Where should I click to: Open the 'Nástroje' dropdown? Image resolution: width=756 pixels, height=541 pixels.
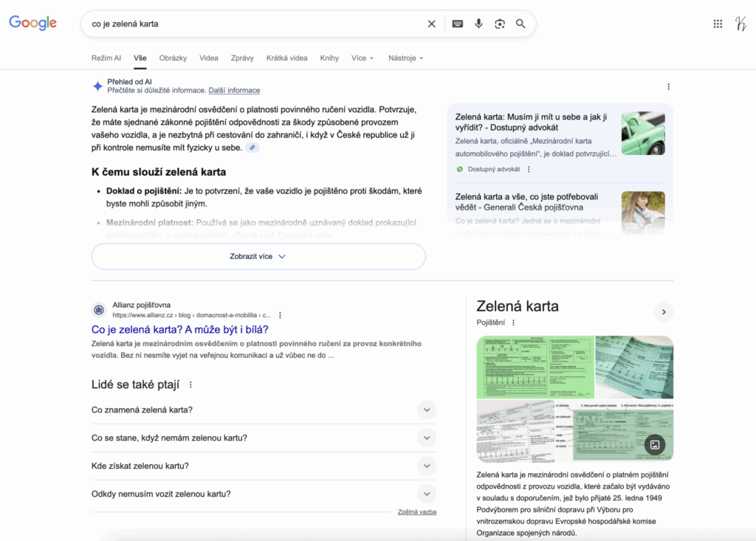tap(405, 58)
